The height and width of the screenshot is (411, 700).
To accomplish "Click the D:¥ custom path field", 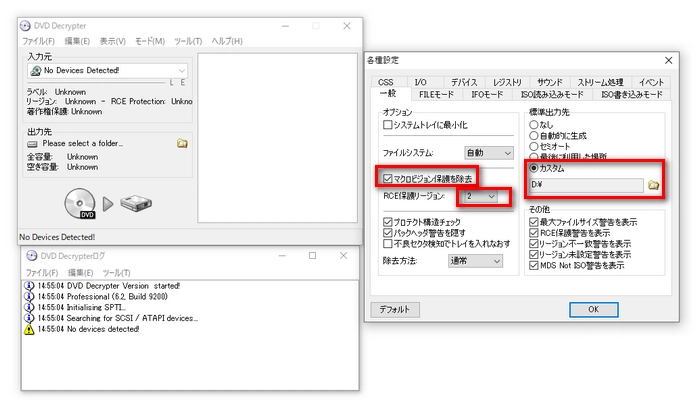I will 586,185.
